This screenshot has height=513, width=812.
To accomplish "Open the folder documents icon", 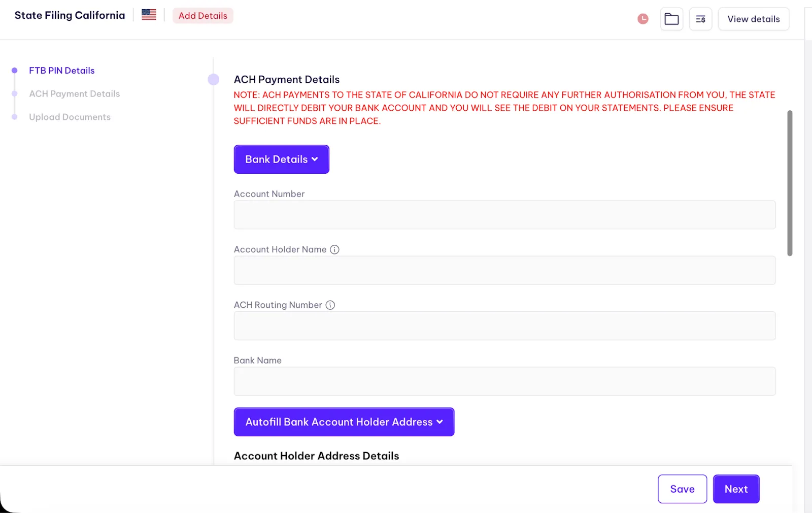I will click(671, 19).
